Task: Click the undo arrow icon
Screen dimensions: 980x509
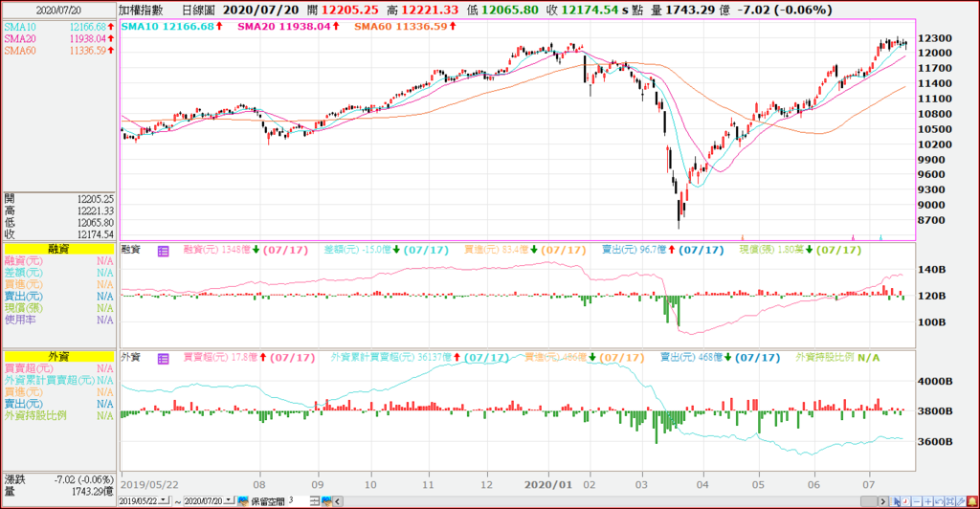Action: click(939, 501)
